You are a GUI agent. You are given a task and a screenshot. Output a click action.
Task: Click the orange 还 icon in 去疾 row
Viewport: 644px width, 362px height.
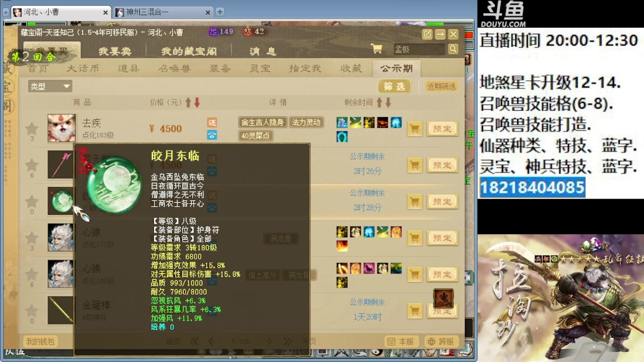pyautogui.click(x=212, y=123)
